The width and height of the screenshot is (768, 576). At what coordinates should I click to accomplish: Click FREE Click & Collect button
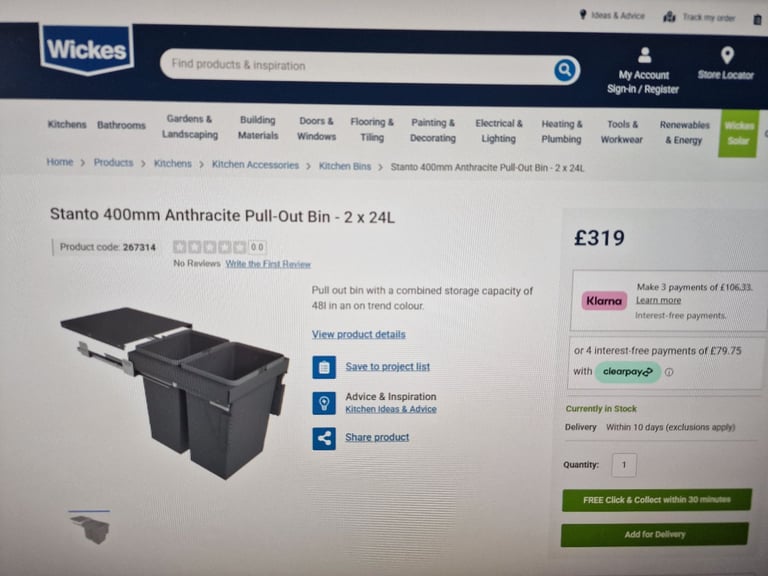tap(656, 500)
